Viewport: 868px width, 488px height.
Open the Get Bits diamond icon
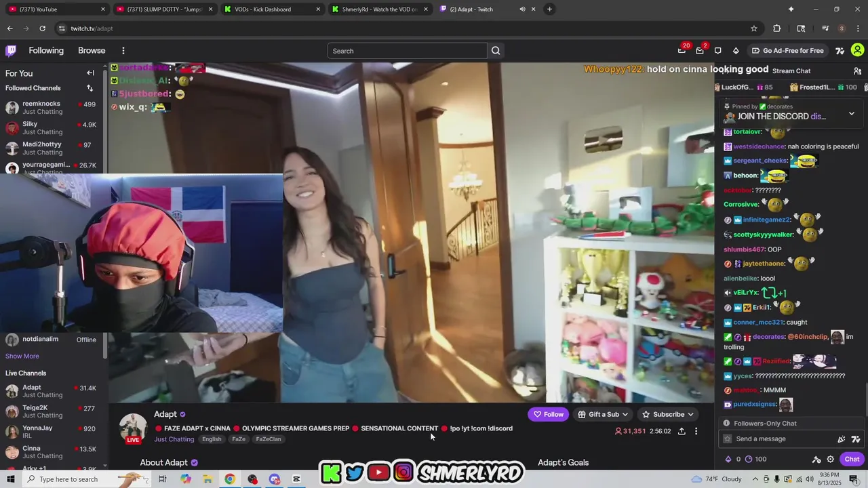tap(736, 51)
